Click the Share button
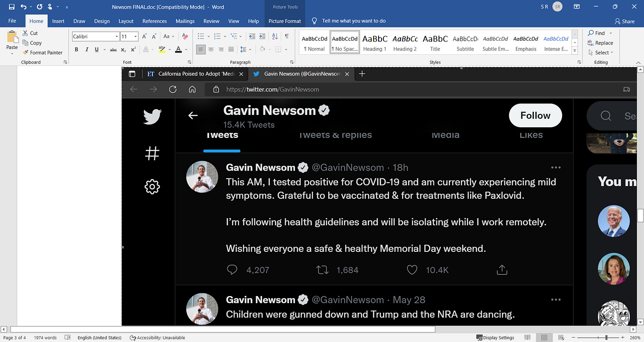The image size is (644, 342). coord(625,21)
